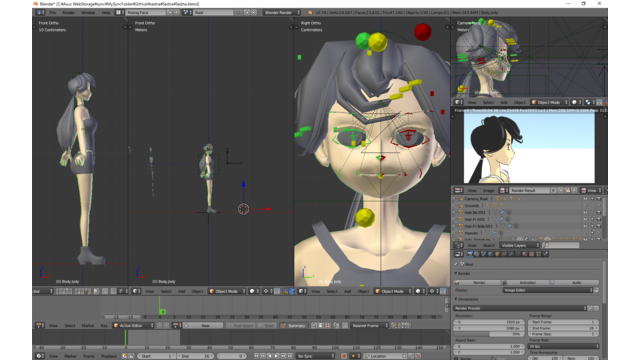
Task: Open the Marker menu in Action Editor header
Action: pos(88,326)
